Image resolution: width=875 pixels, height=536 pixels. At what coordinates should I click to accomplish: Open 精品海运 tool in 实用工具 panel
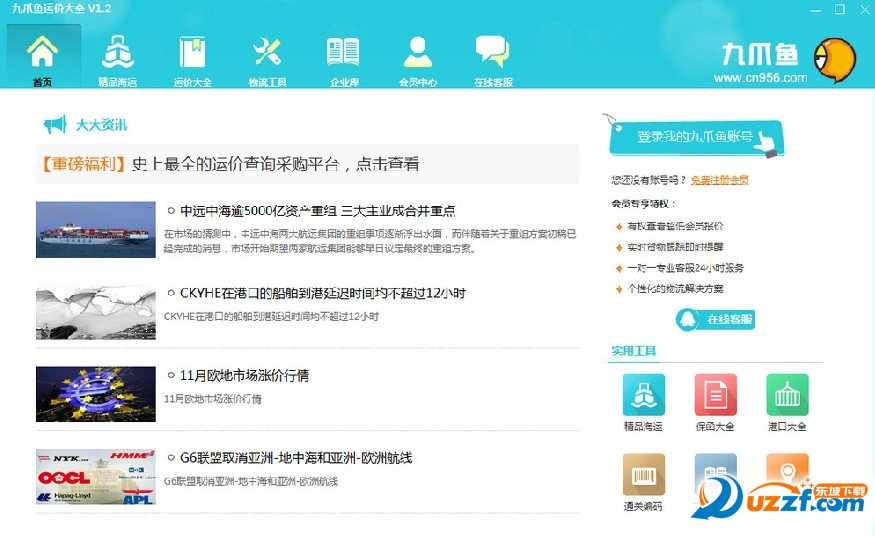point(643,394)
